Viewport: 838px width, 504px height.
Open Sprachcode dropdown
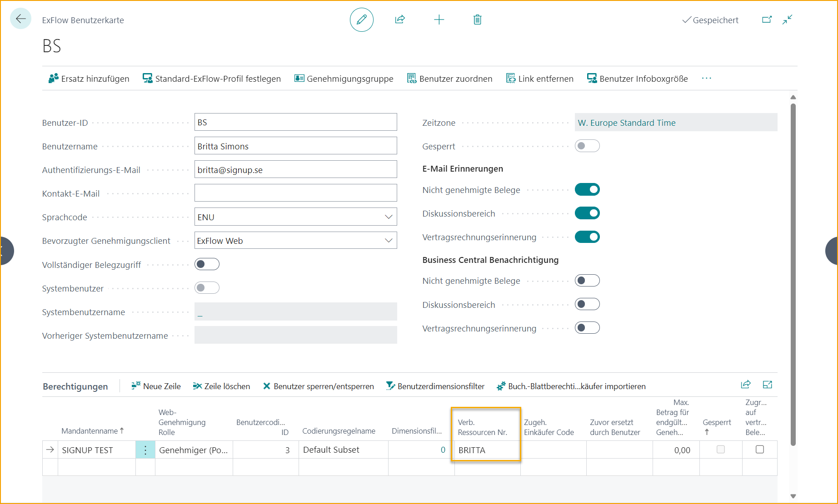pos(389,217)
